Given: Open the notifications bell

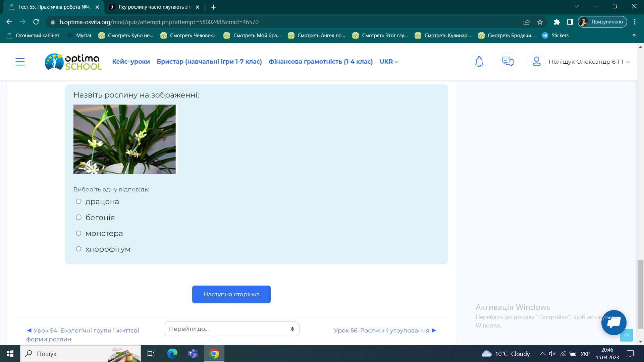Looking at the screenshot, I should tap(479, 62).
